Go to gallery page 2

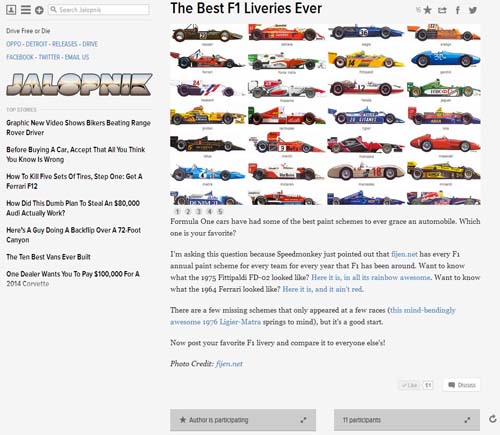pyautogui.click(x=188, y=211)
